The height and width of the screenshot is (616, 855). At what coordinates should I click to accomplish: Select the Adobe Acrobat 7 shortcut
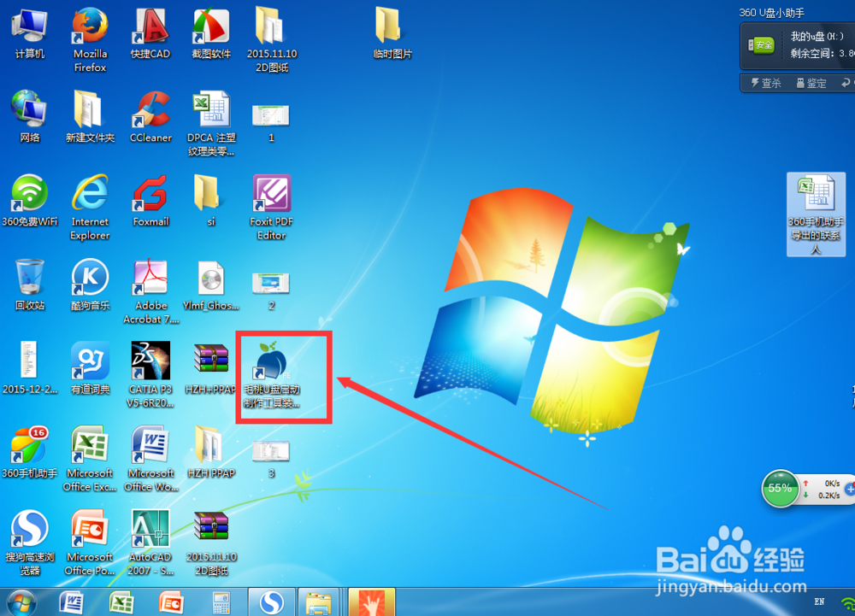point(150,291)
